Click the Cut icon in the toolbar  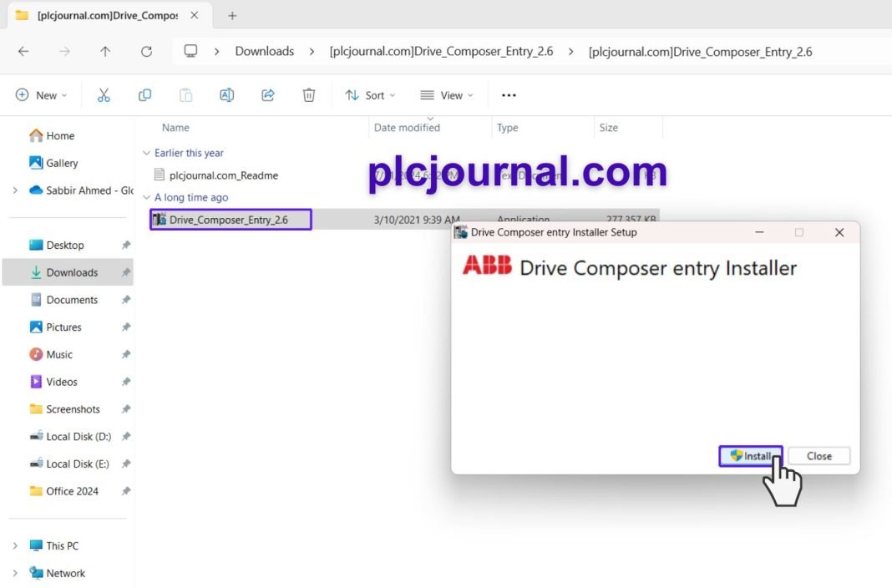click(x=104, y=94)
